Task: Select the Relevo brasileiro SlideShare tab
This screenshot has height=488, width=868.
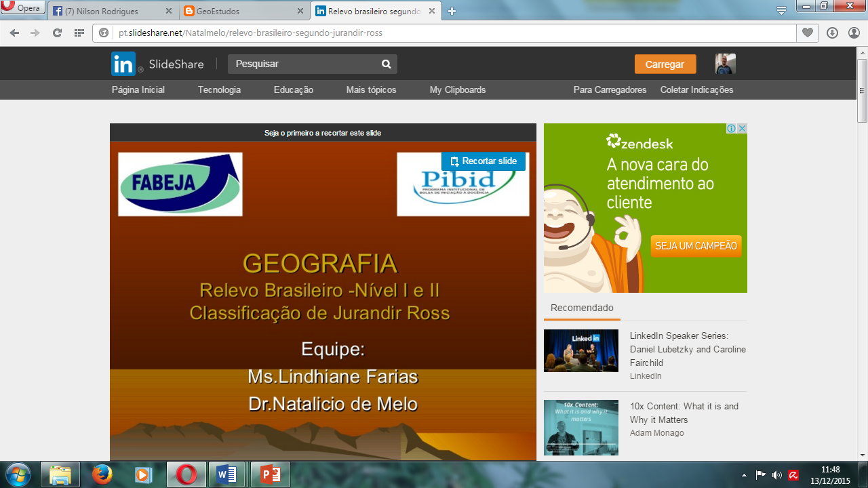Action: pyautogui.click(x=375, y=11)
